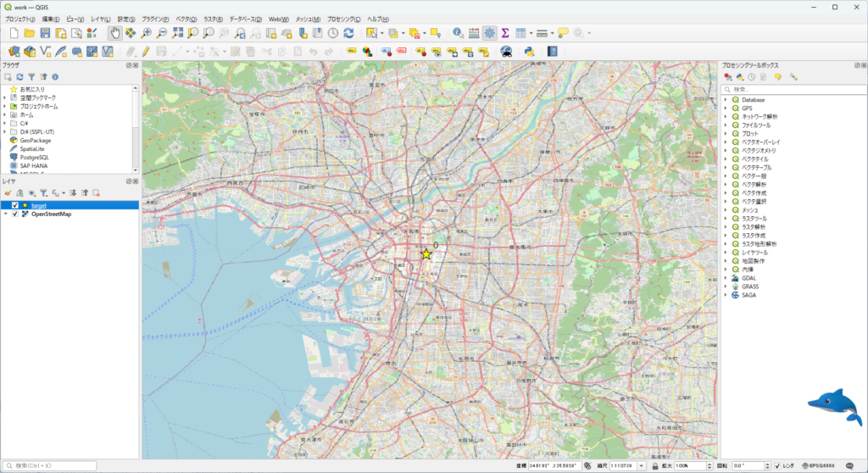The height and width of the screenshot is (473, 868).
Task: Click the EPSG:6668 CRS button
Action: pos(818,466)
